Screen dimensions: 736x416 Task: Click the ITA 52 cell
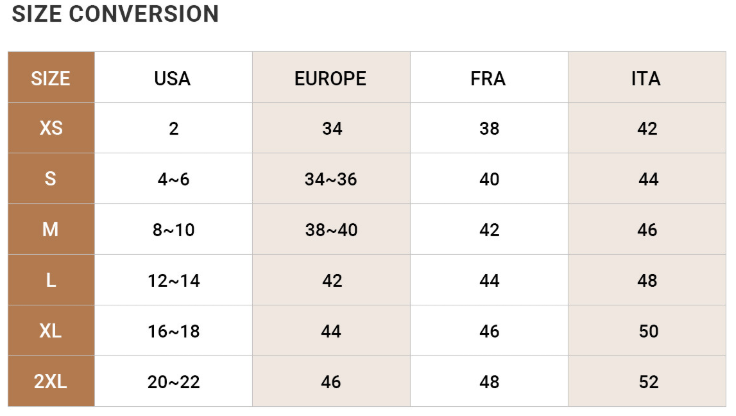647,381
